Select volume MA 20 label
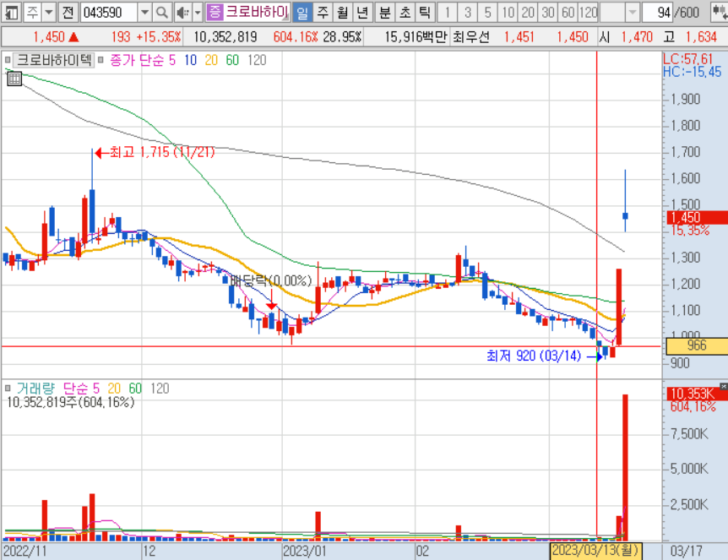 click(114, 389)
